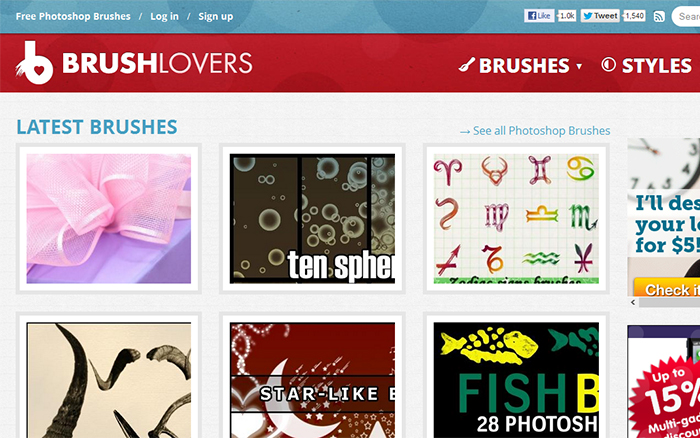700x438 pixels.
Task: Expand the BRUSHES dropdown arrow
Action: coord(579,66)
